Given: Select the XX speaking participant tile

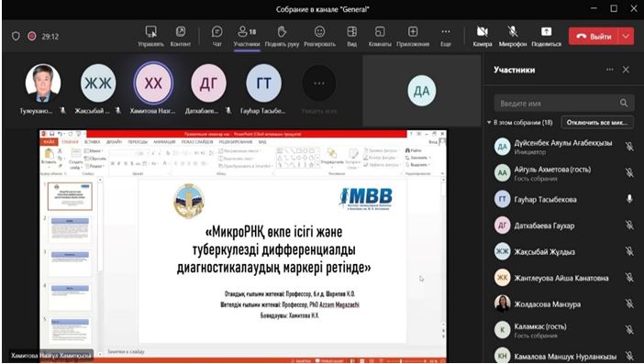Looking at the screenshot, I should tap(153, 83).
